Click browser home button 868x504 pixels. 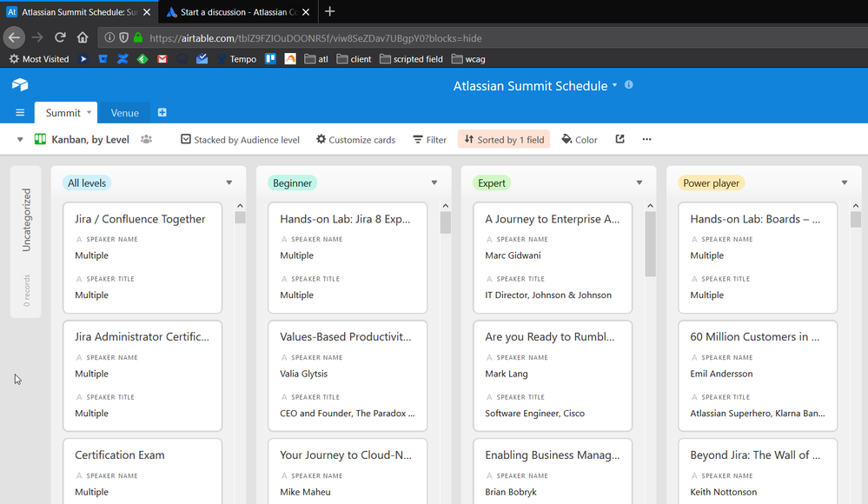click(83, 37)
